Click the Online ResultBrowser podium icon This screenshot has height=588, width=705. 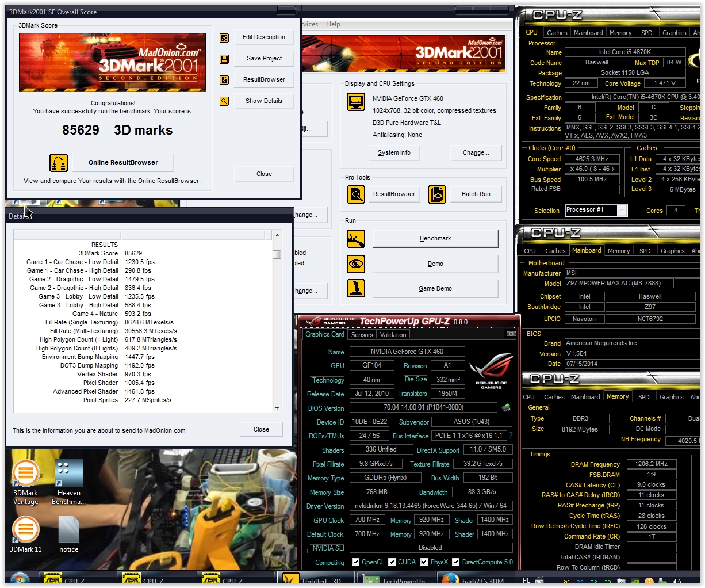[59, 163]
